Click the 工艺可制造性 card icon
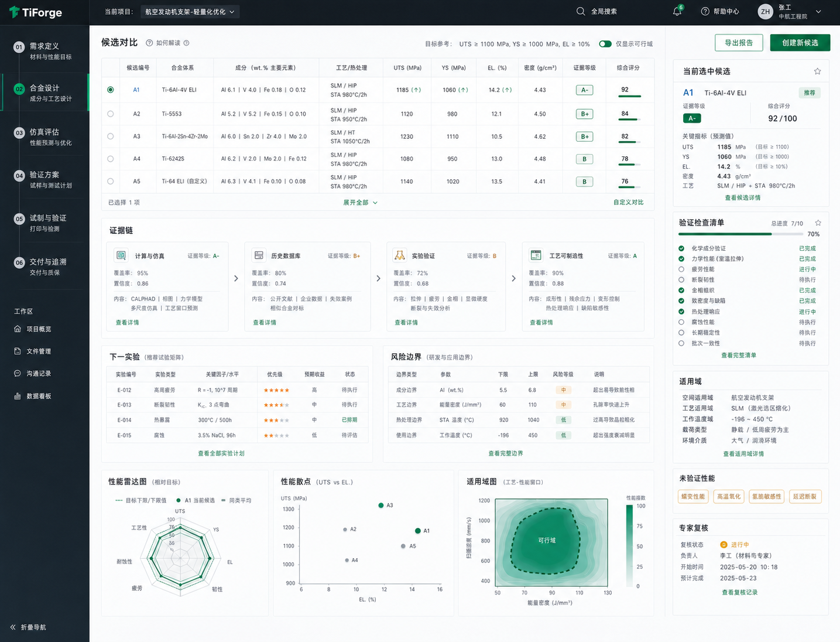 click(536, 255)
